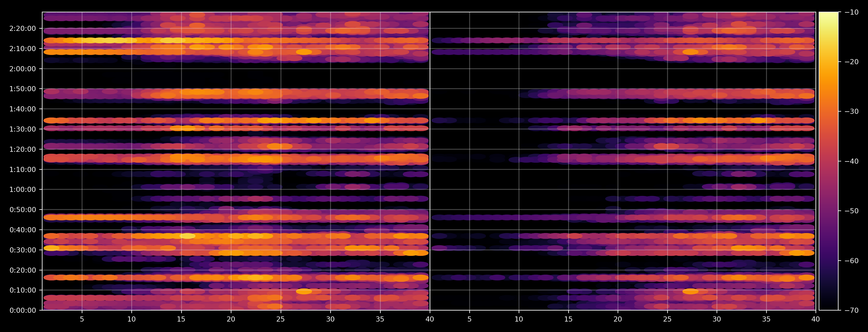
Task: Select the 2:00:00 time label
Action: 23,69
